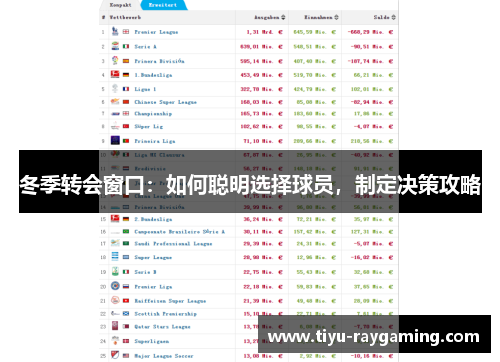Click Premier League Einnahmen value
Image resolution: width=500 pixels, height=362 pixels.
(x=314, y=32)
